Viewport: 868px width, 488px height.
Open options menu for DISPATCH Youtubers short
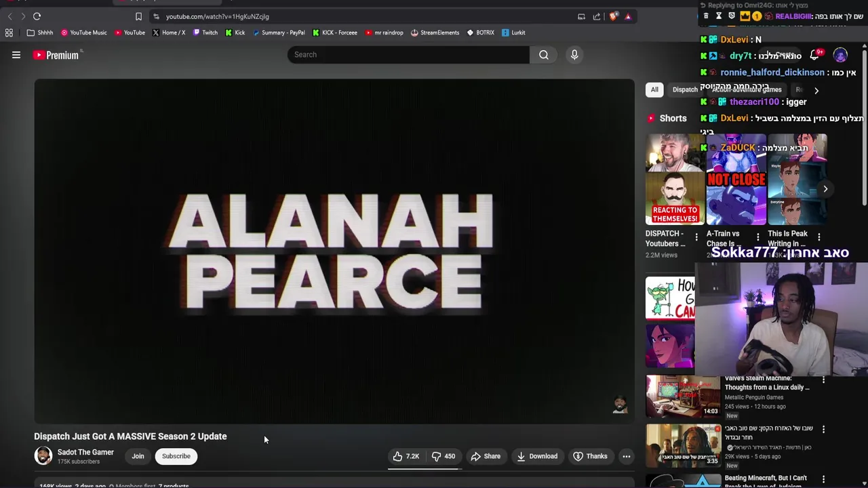[x=696, y=237]
